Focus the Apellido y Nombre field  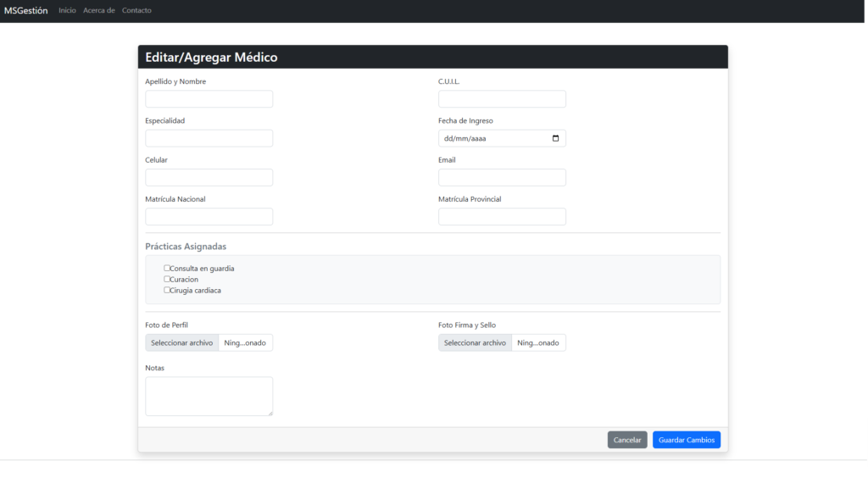pyautogui.click(x=209, y=99)
